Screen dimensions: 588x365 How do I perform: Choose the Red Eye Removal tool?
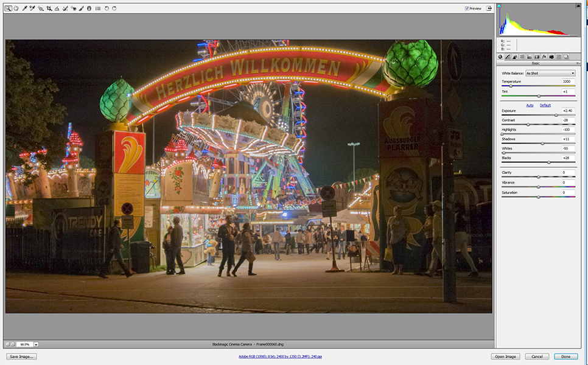(x=74, y=9)
